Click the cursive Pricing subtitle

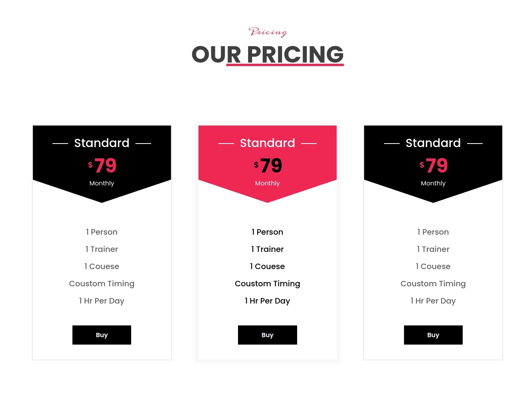point(268,32)
